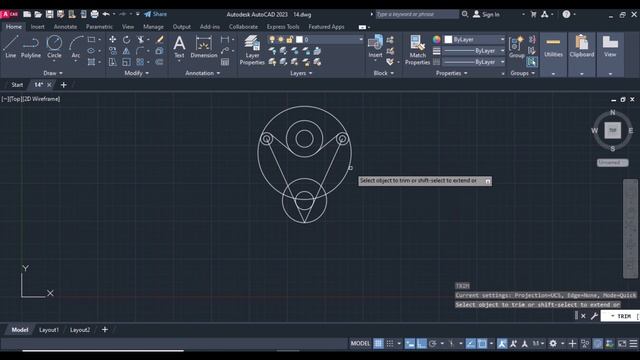Toggle Ortho mode in status bar

[x=422, y=344]
